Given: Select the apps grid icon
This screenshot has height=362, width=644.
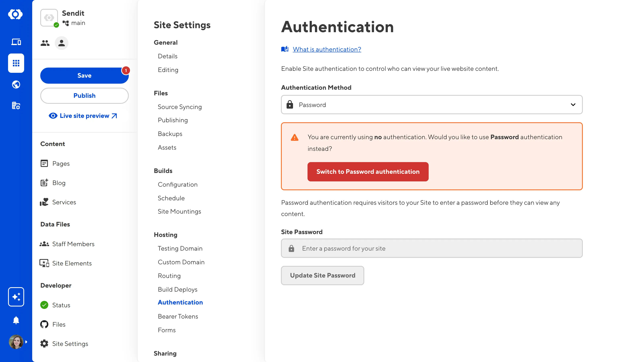Looking at the screenshot, I should coord(16,63).
